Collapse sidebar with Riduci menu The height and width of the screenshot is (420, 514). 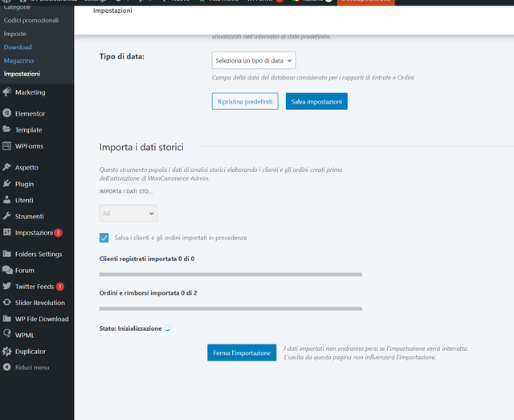point(32,368)
